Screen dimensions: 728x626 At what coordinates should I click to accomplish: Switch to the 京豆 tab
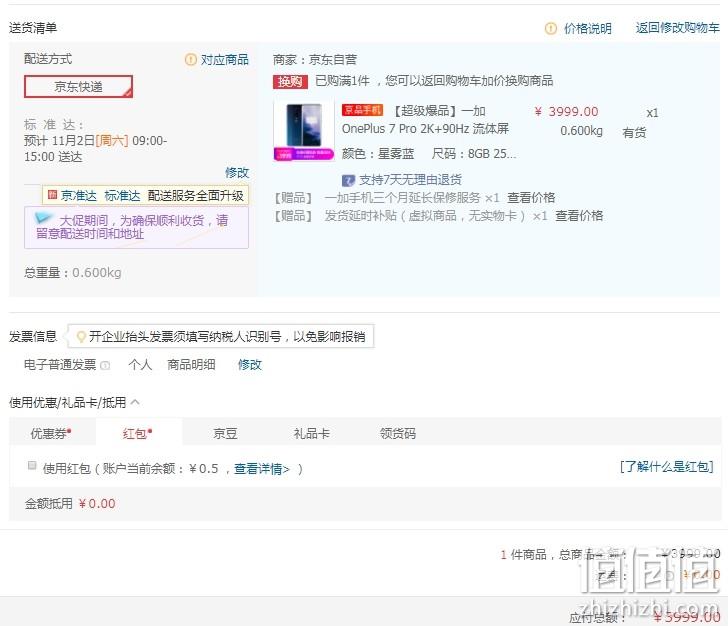(225, 433)
